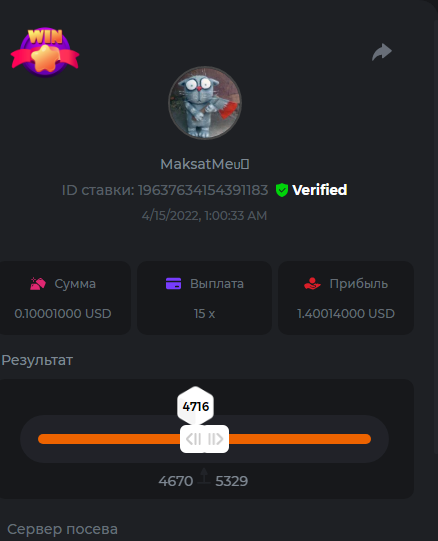Click the green Verified shield icon
Image resolution: width=438 pixels, height=541 pixels.
tap(282, 190)
